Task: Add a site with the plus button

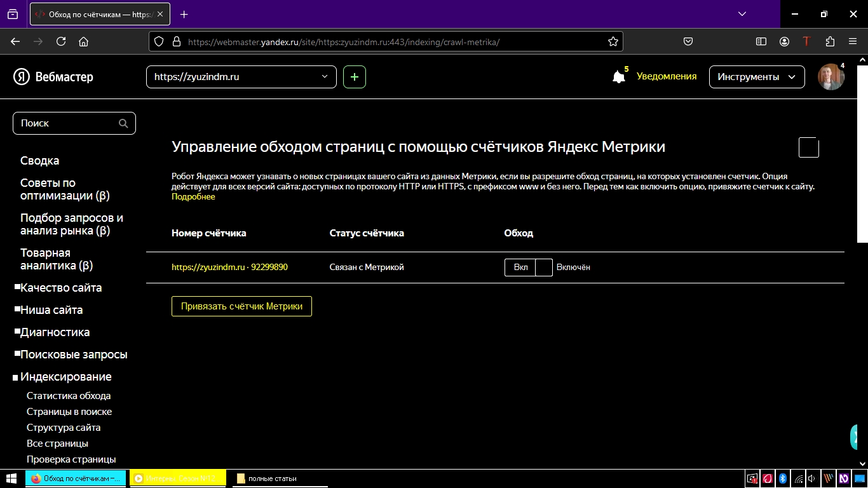Action: pos(355,77)
